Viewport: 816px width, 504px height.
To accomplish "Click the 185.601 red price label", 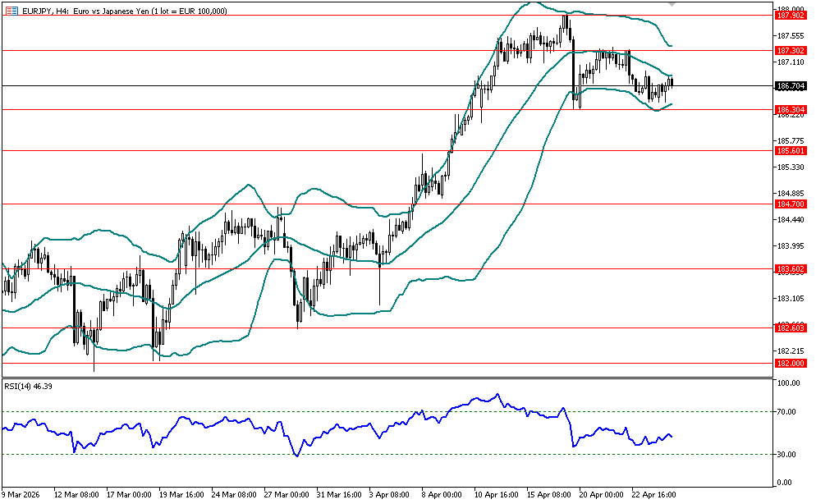I will [x=789, y=150].
